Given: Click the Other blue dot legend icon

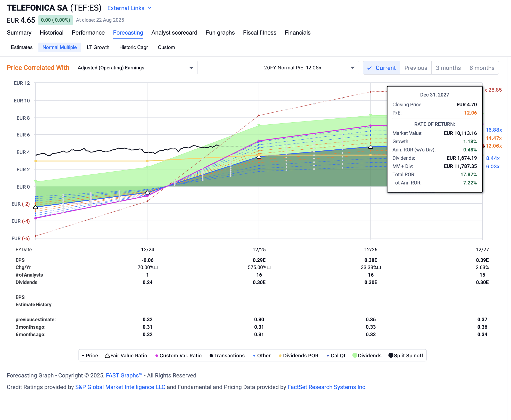Looking at the screenshot, I should [x=254, y=355].
